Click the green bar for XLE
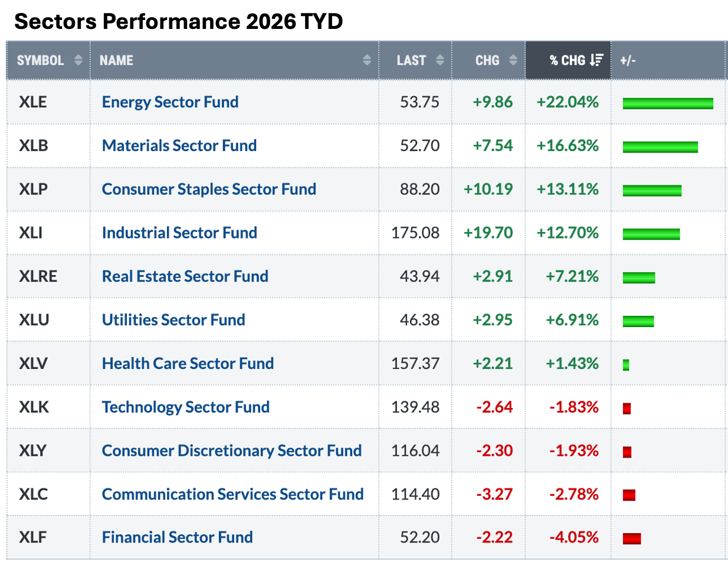The image size is (728, 562). 668,104
